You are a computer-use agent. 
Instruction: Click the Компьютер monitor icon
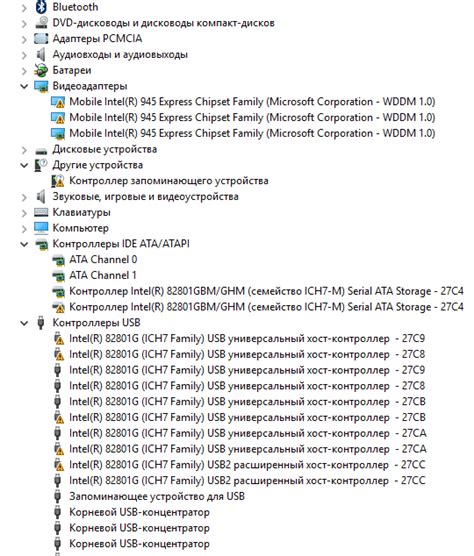point(41,228)
